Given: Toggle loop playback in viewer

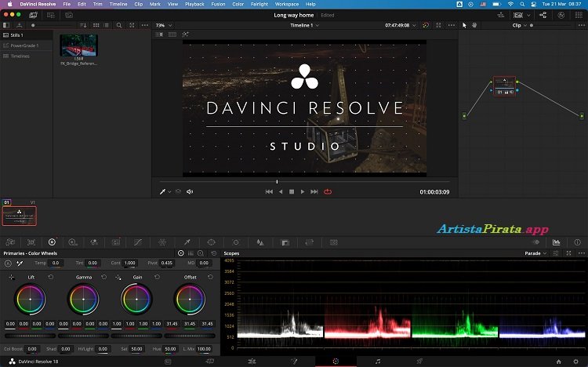Looking at the screenshot, I should click(x=328, y=191).
